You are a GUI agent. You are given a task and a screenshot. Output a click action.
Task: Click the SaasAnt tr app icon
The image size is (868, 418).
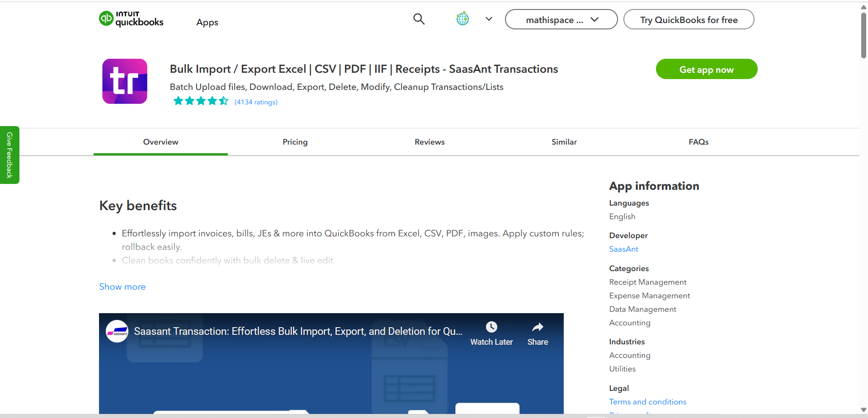click(x=125, y=81)
